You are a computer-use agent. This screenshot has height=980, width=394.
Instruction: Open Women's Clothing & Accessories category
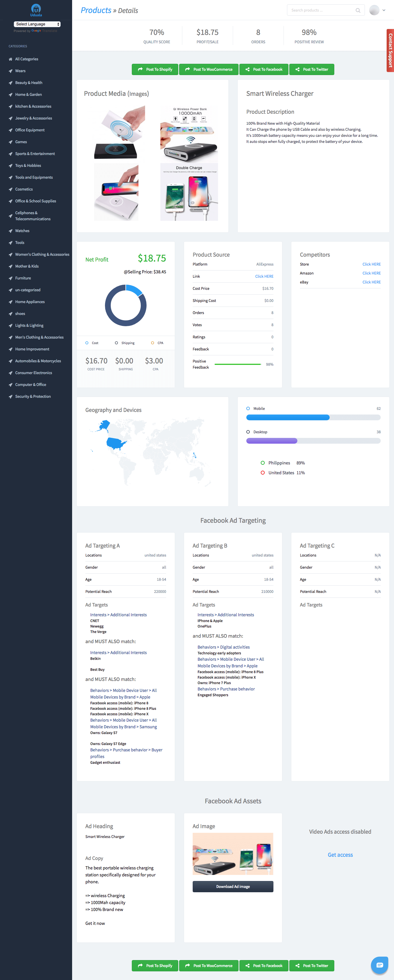coord(42,254)
